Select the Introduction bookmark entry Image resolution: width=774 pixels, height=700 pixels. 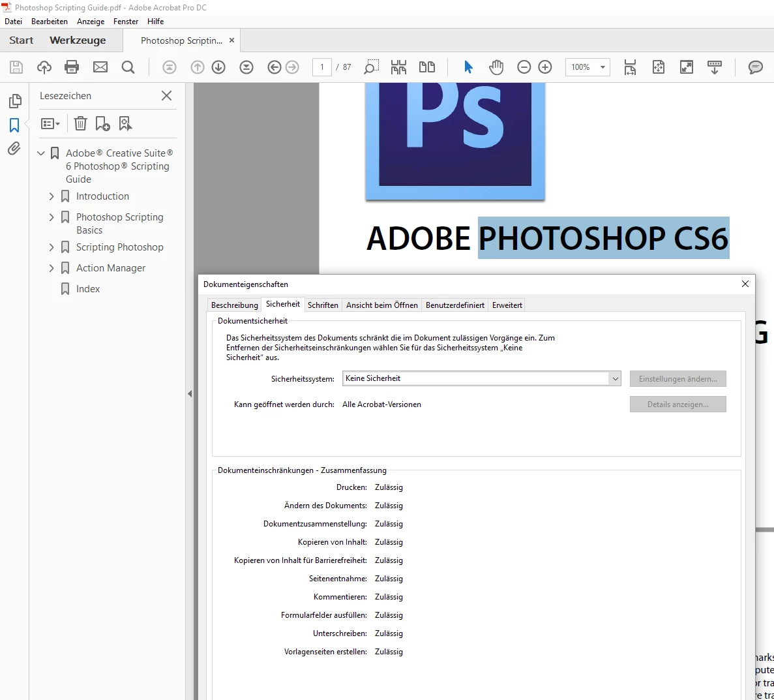[102, 196]
